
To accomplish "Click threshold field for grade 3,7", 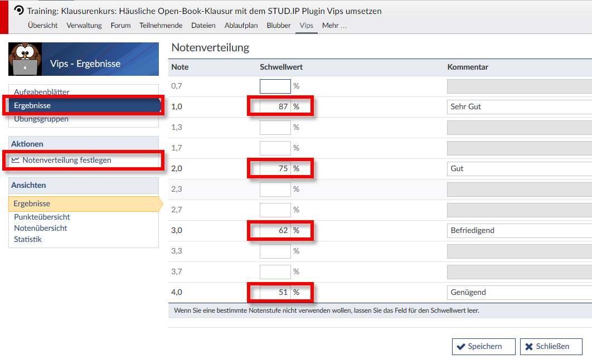I will pos(275,272).
